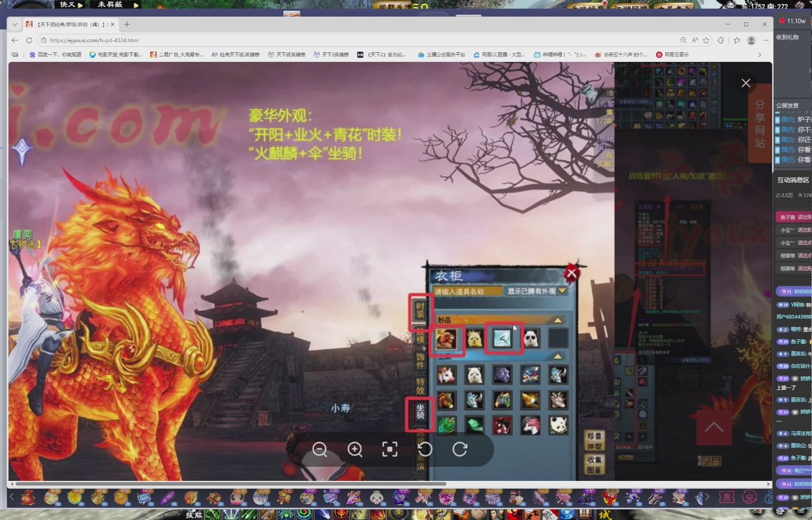Click the 技能 label on the game skill bar

tap(193, 515)
